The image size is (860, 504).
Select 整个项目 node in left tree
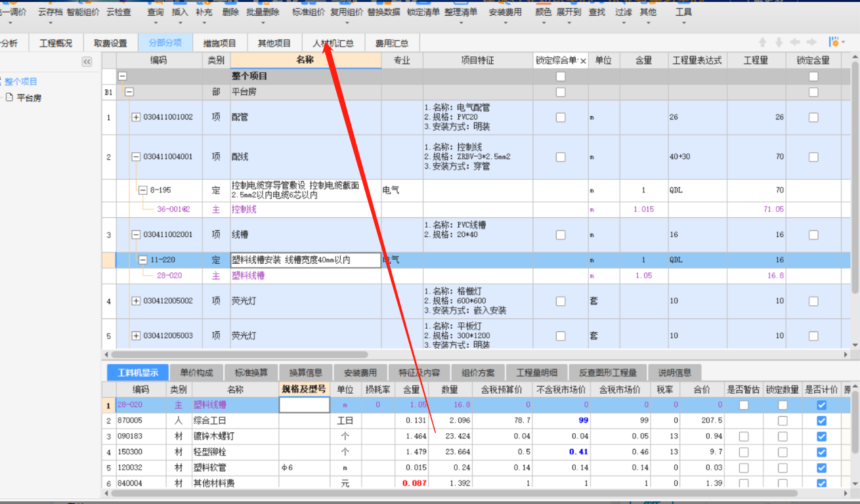[21, 81]
